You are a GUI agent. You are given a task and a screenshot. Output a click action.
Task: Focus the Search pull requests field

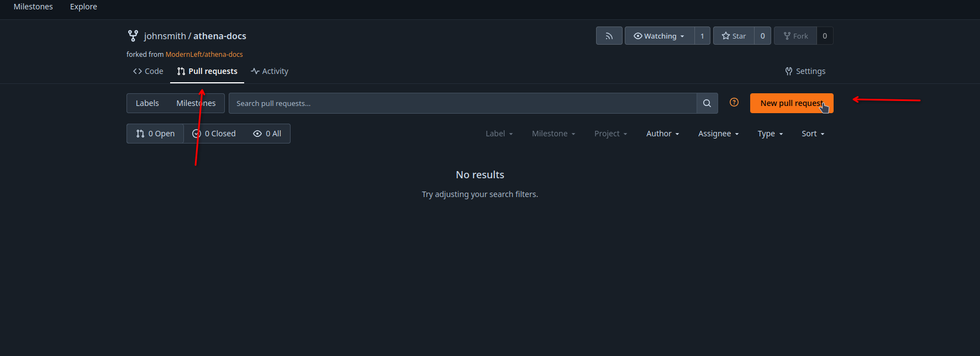click(x=463, y=103)
